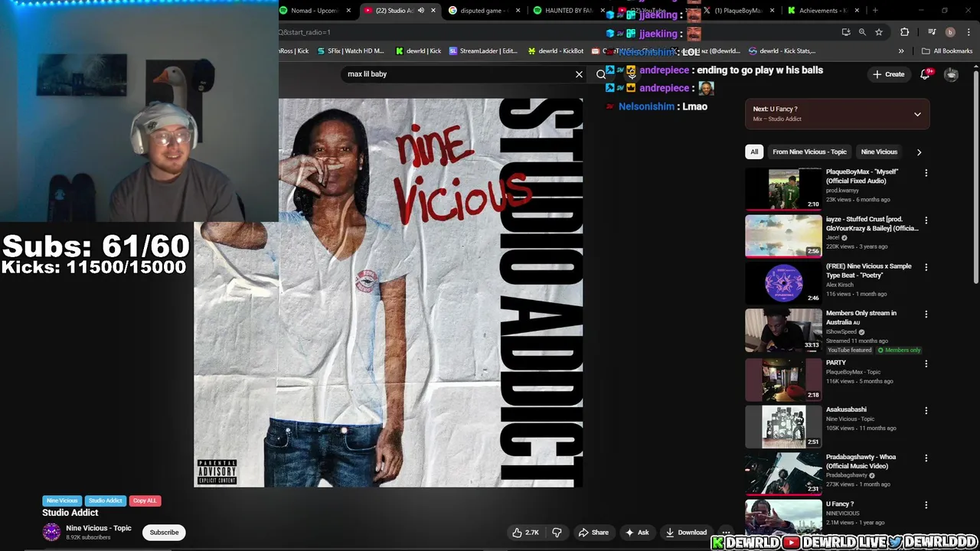Screen dimensions: 980x551
Task: Open StreamLadder bookmark
Action: (483, 51)
